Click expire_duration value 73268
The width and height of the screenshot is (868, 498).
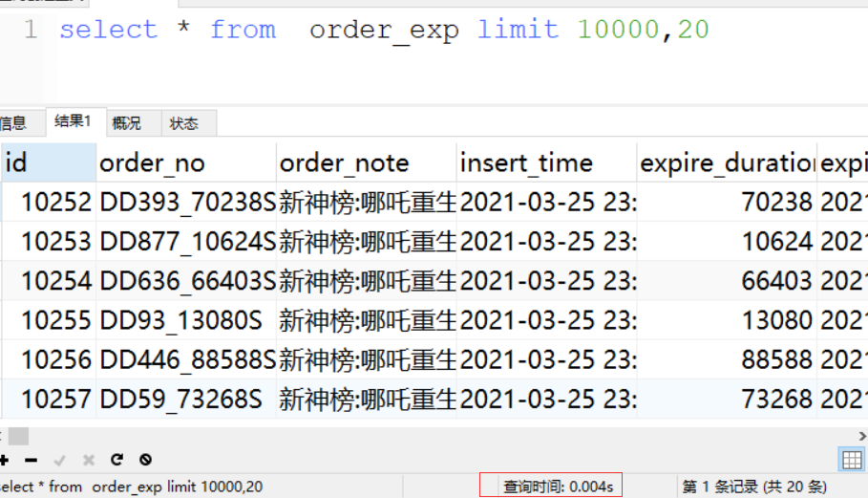click(727, 399)
